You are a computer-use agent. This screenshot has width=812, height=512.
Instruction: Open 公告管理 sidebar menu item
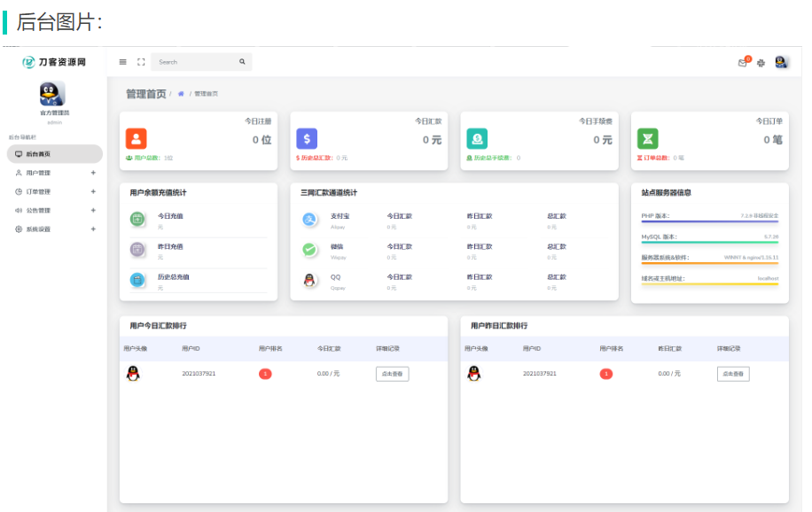tap(38, 211)
